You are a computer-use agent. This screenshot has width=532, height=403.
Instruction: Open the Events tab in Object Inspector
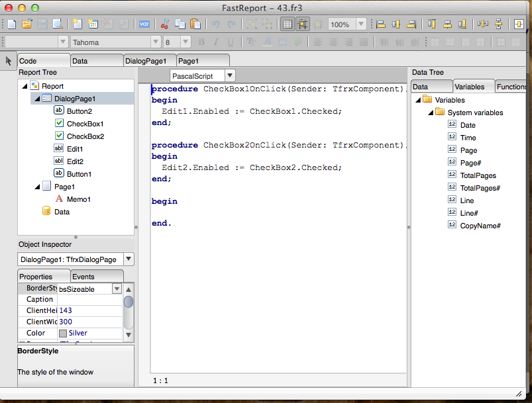pyautogui.click(x=83, y=277)
